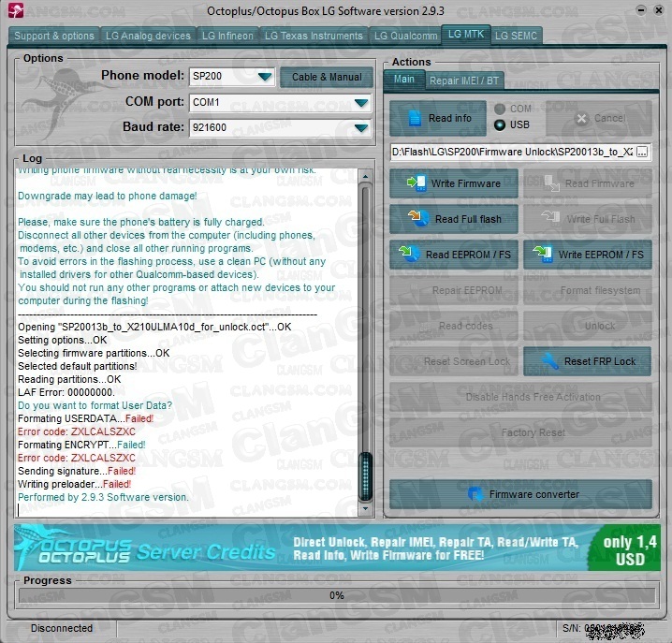
Task: Click the Reset FRP Lock wrench icon
Action: pyautogui.click(x=549, y=361)
